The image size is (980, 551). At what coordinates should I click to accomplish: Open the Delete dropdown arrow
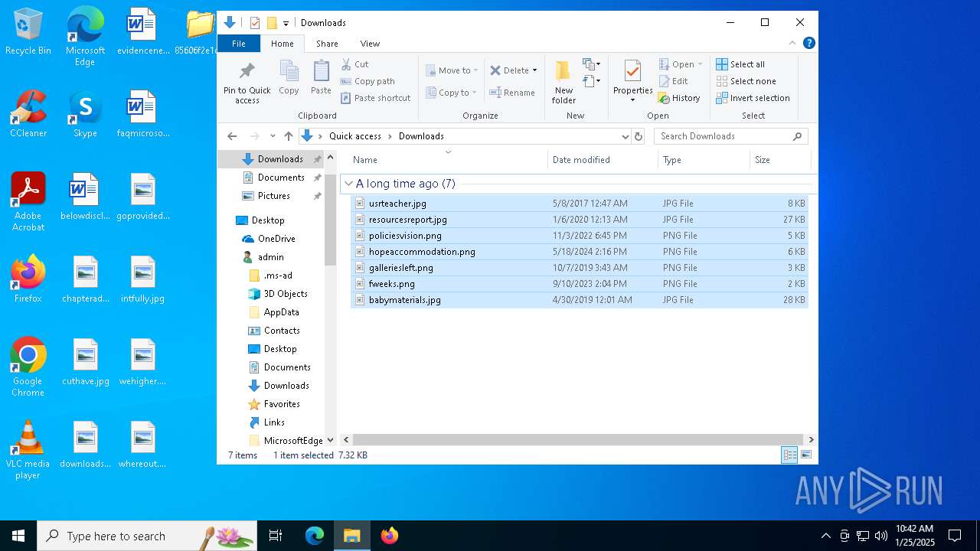click(534, 70)
